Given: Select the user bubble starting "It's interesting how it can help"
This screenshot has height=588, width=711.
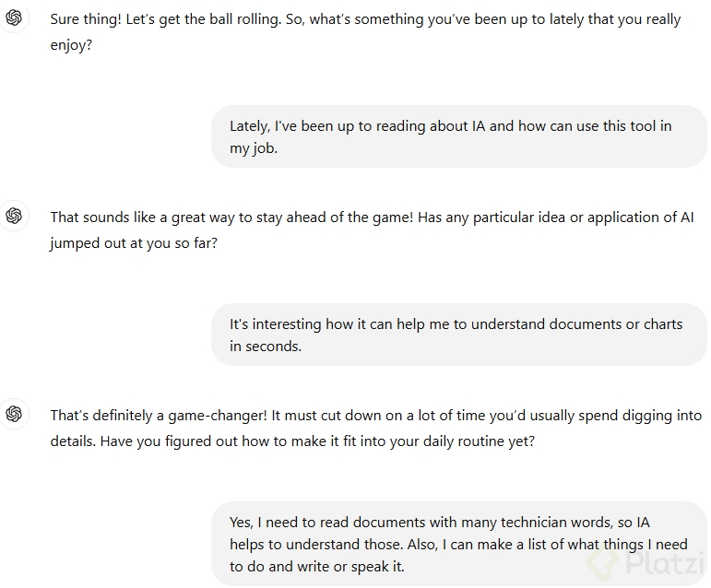Looking at the screenshot, I should pos(458,335).
